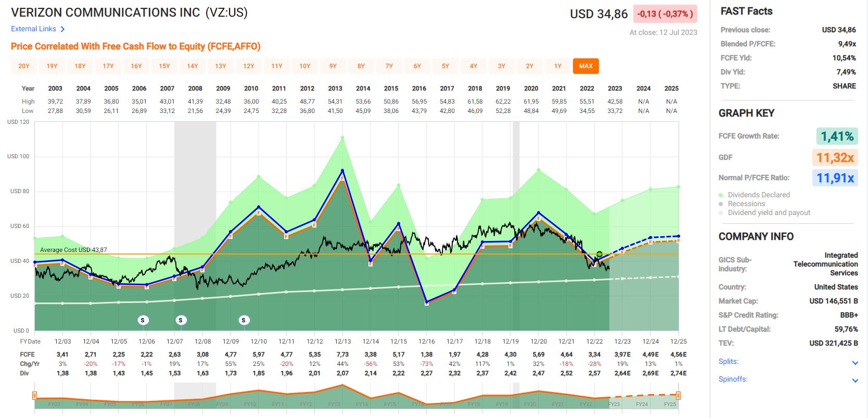The height and width of the screenshot is (418, 868).
Task: Open the External Links chevron arrow
Action: (62, 29)
